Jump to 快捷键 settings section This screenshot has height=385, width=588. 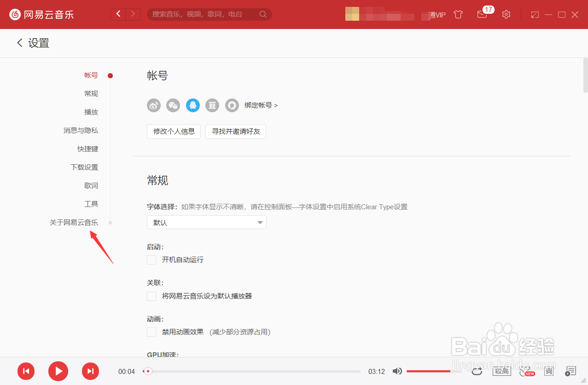pos(87,149)
